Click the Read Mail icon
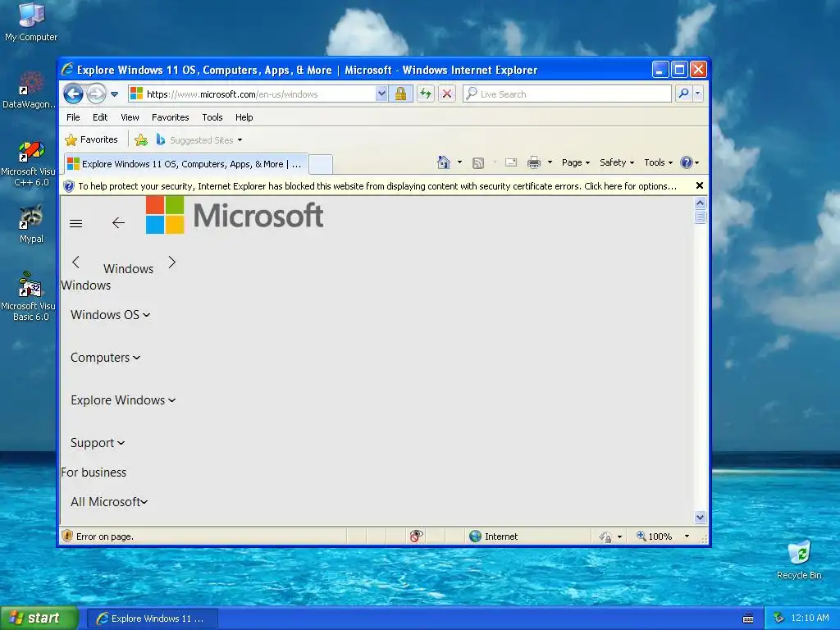The height and width of the screenshot is (630, 840). [x=511, y=163]
